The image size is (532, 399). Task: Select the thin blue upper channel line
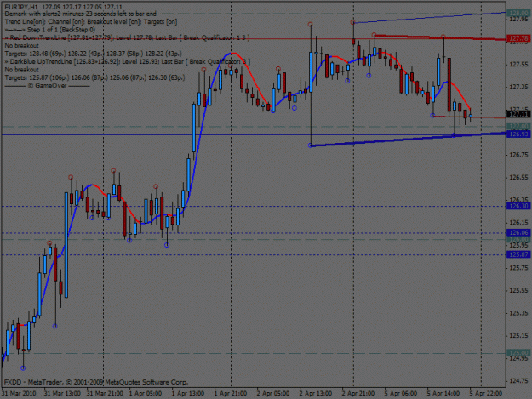pos(429,18)
